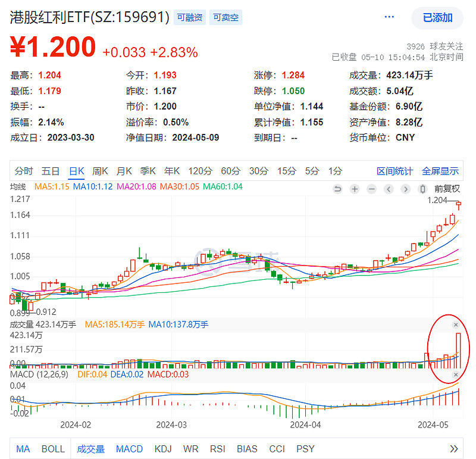Hide the 成交量 volume panel via its × toggle
The image size is (476, 459).
(x=456, y=325)
